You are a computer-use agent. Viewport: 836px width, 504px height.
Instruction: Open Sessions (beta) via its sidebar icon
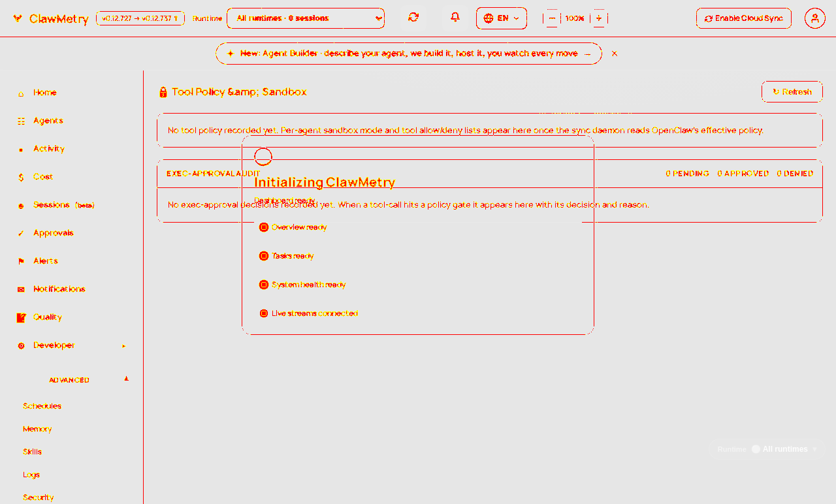[x=21, y=206]
